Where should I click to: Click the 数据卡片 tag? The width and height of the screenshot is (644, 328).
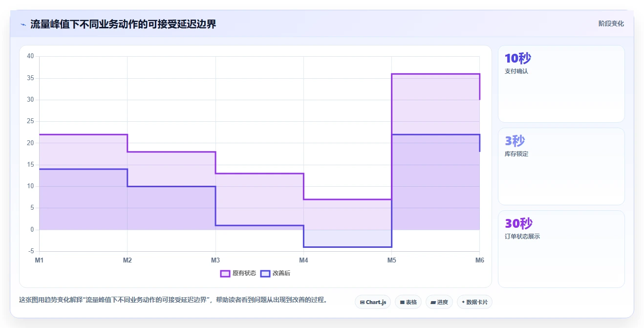pyautogui.click(x=474, y=302)
